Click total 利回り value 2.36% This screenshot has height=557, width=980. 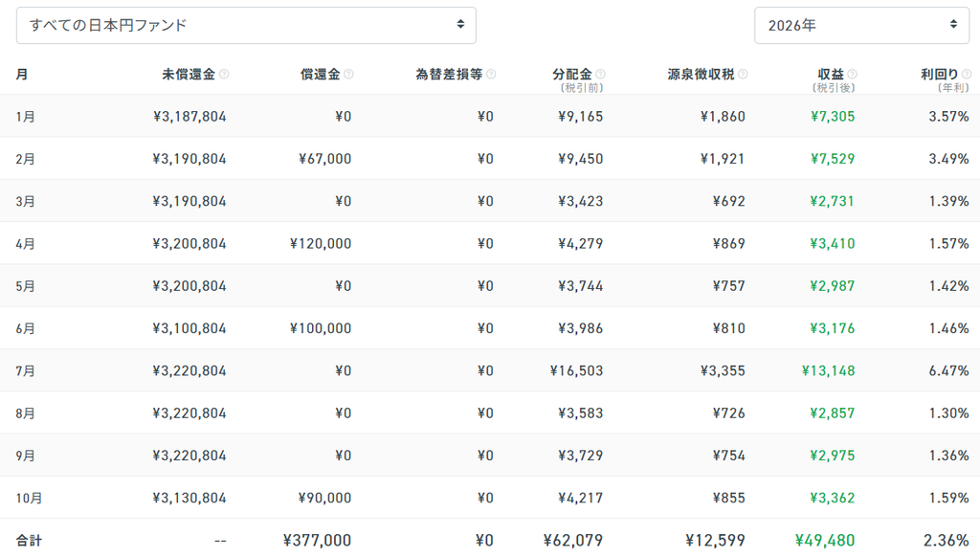[947, 541]
